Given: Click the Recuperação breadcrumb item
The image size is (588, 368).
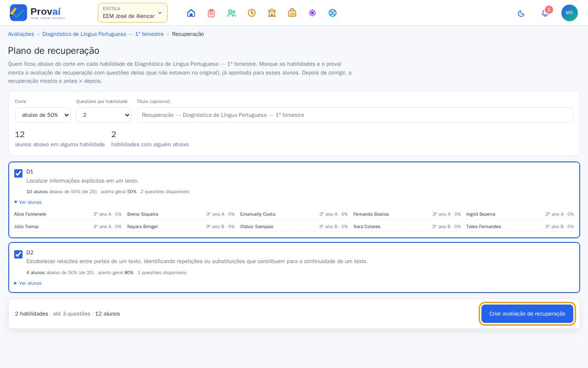Looking at the screenshot, I should click(188, 34).
